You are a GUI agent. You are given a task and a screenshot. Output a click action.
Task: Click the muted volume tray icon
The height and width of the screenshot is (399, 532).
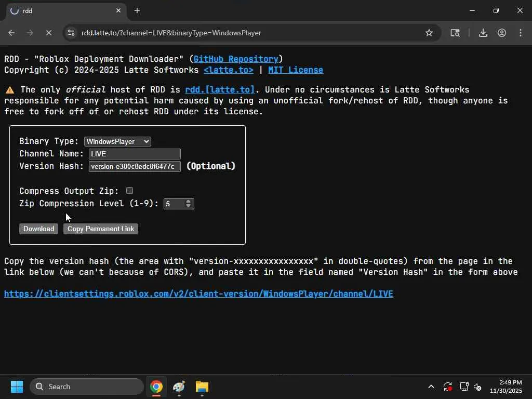tap(478, 387)
